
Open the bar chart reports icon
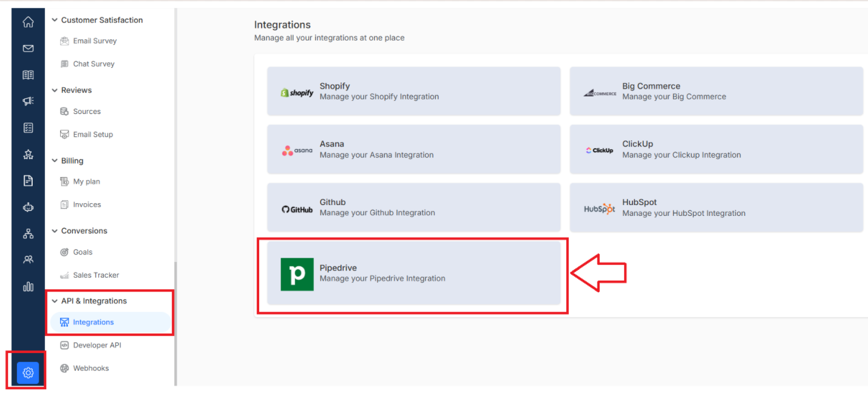pos(28,286)
